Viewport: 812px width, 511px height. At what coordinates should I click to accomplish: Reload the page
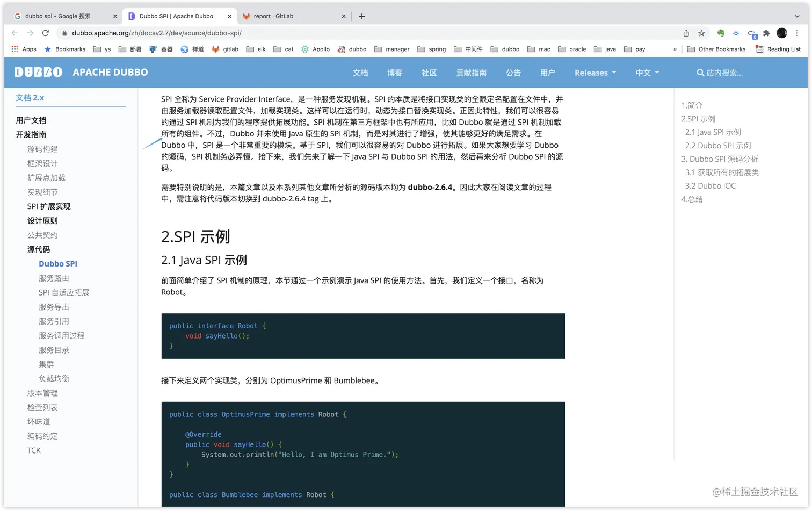coord(46,33)
